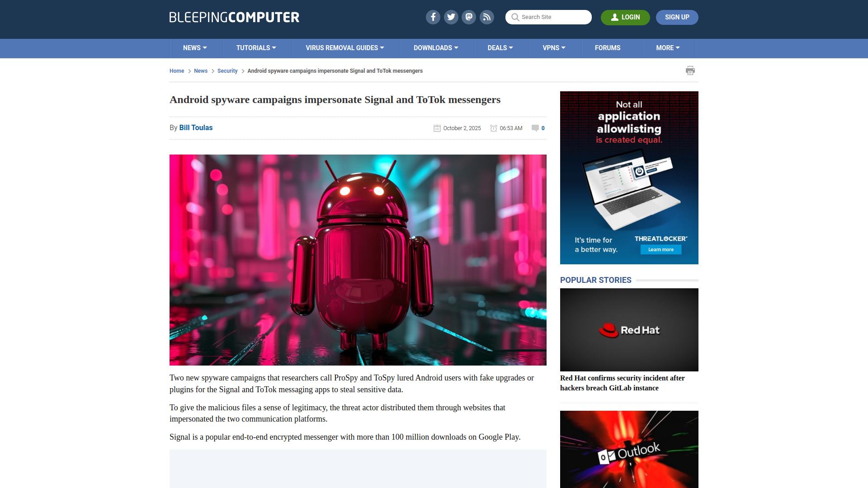Image resolution: width=868 pixels, height=488 pixels.
Task: Open the Red Hat popular story thumbnail
Action: click(629, 329)
